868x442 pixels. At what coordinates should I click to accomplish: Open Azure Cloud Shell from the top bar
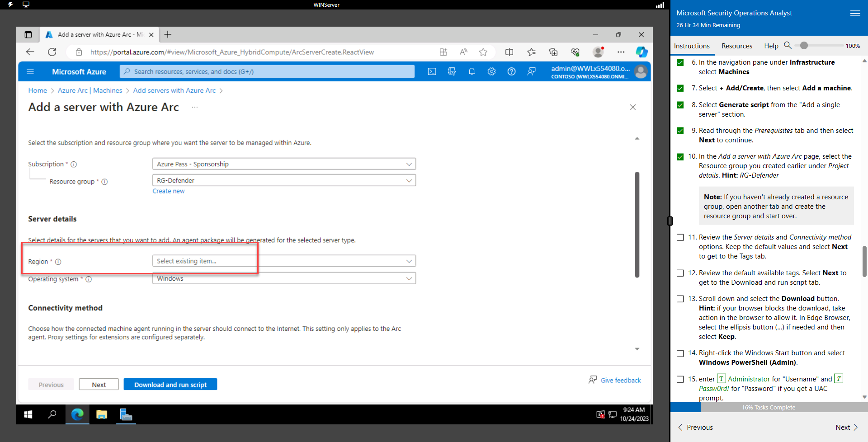[432, 71]
